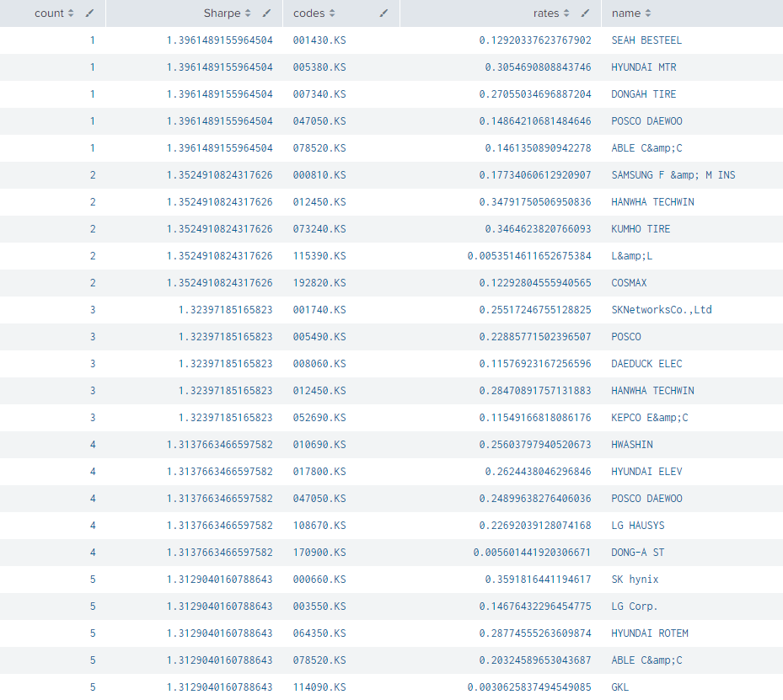Click code 010690.KS
783x700 pixels.
(319, 445)
